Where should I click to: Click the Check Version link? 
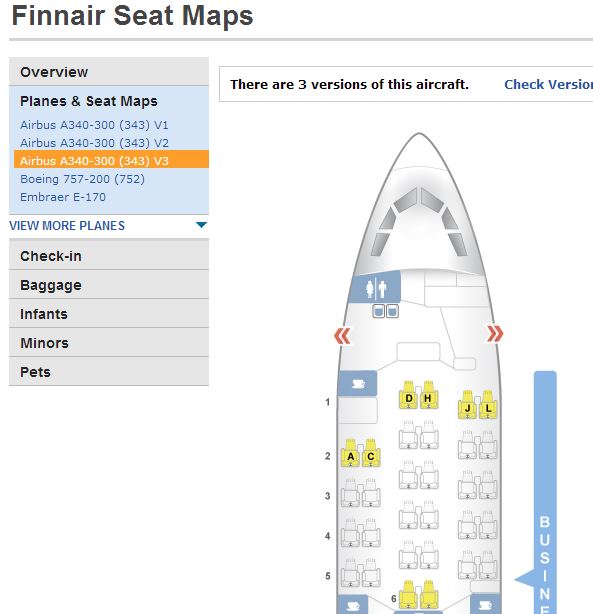[548, 84]
